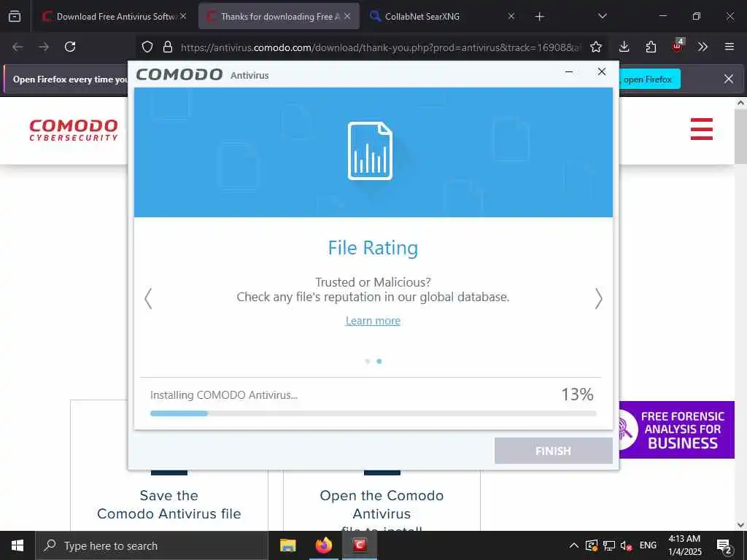Screen dimensions: 747x560
Task: Click the installation progress bar
Action: (x=373, y=413)
